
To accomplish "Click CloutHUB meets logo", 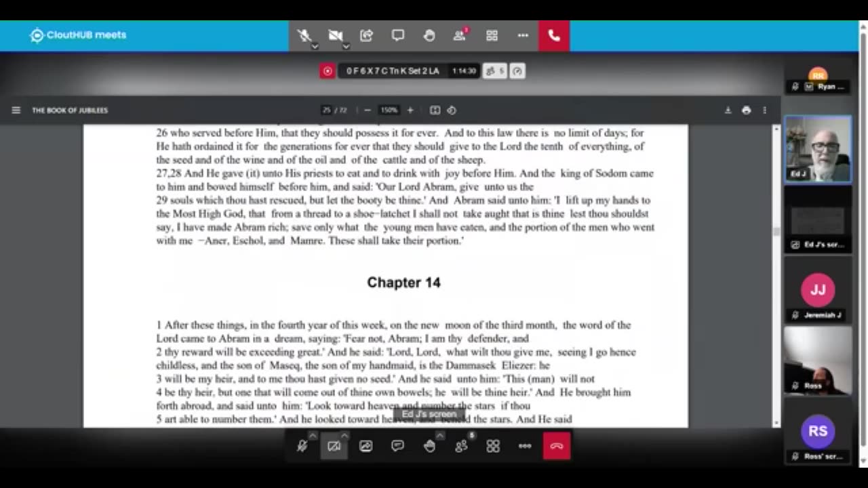I will pos(78,35).
